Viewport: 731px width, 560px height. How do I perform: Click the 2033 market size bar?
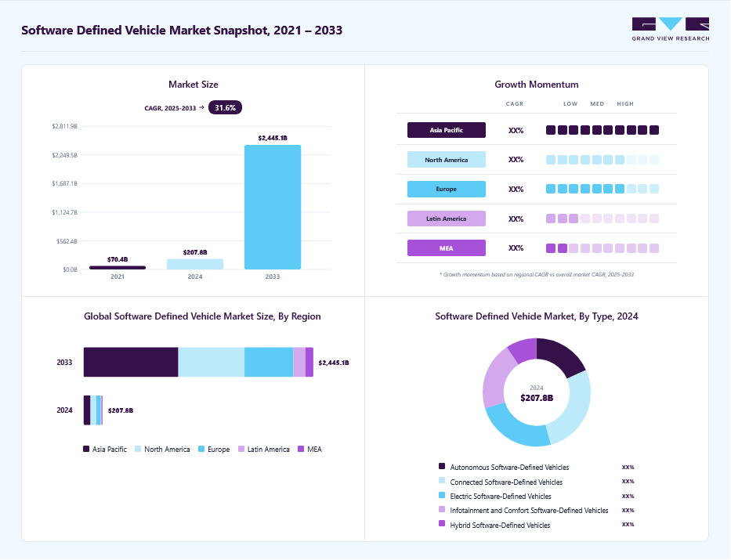point(273,208)
